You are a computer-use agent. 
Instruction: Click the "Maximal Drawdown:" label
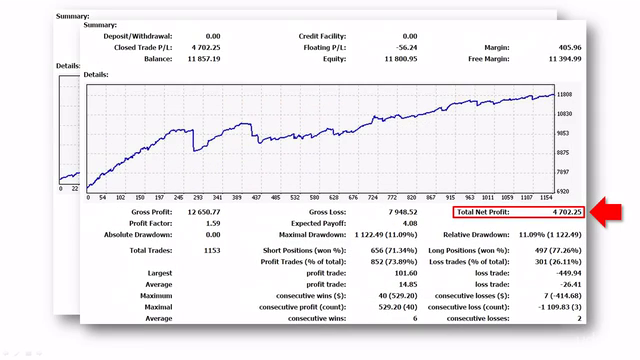coord(312,235)
